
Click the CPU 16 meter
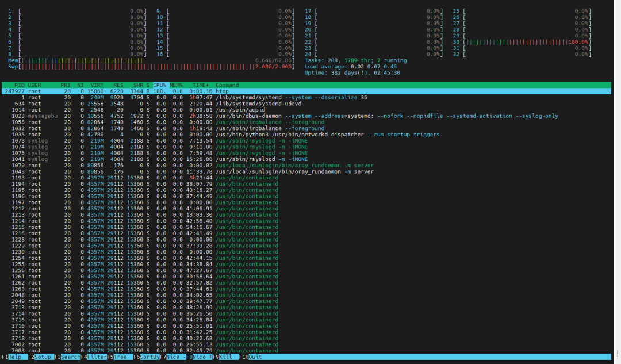226,54
